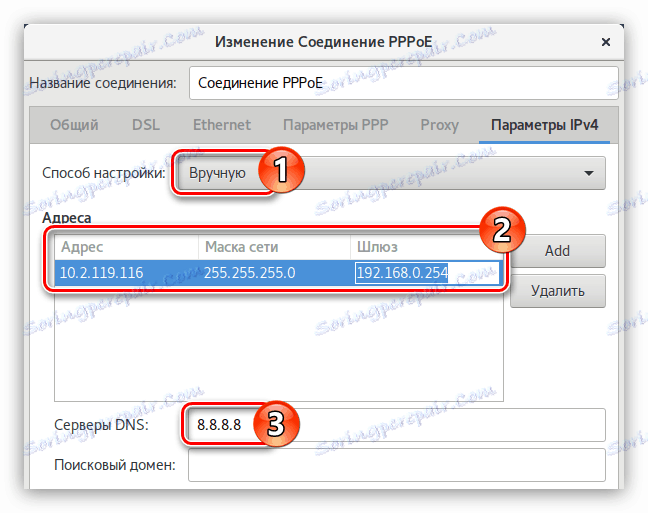Click the Адрес column header
648x513 pixels.
pos(126,247)
